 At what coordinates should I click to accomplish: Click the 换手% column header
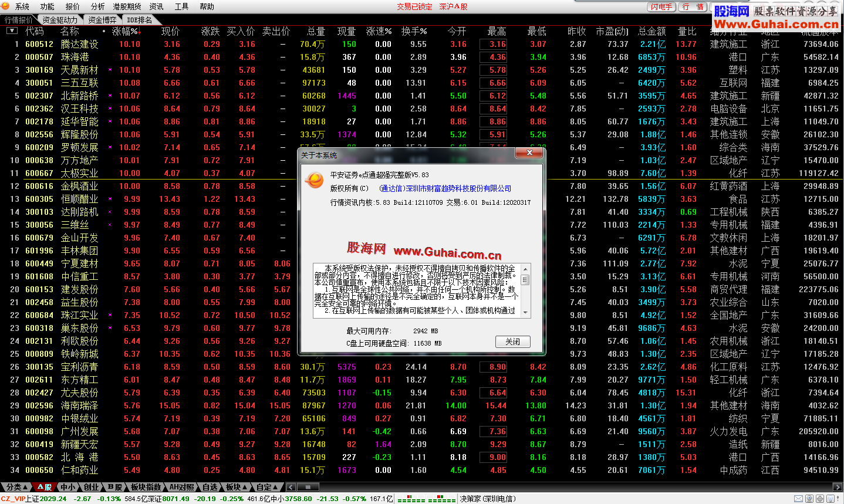[x=414, y=31]
